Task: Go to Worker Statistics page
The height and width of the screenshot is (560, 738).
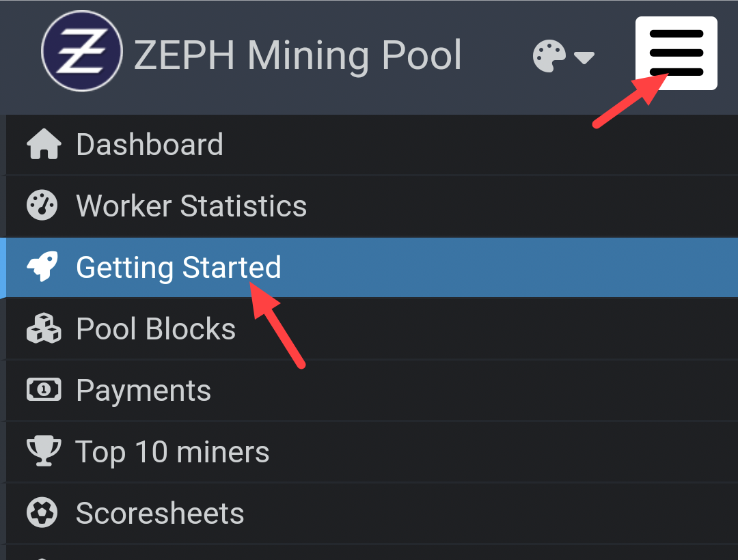Action: (x=191, y=206)
